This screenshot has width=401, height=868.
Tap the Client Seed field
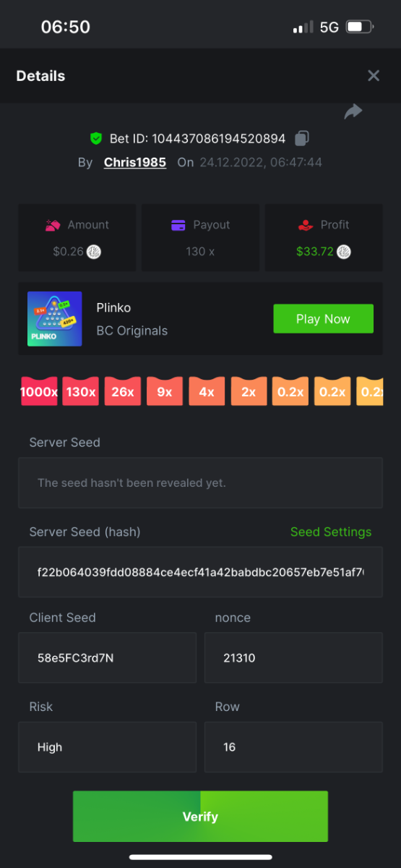coord(107,658)
